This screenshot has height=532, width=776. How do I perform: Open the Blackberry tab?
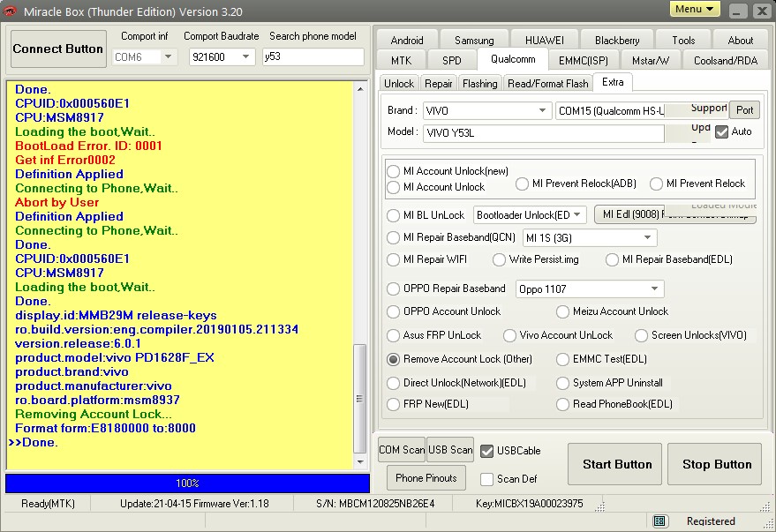(x=617, y=40)
